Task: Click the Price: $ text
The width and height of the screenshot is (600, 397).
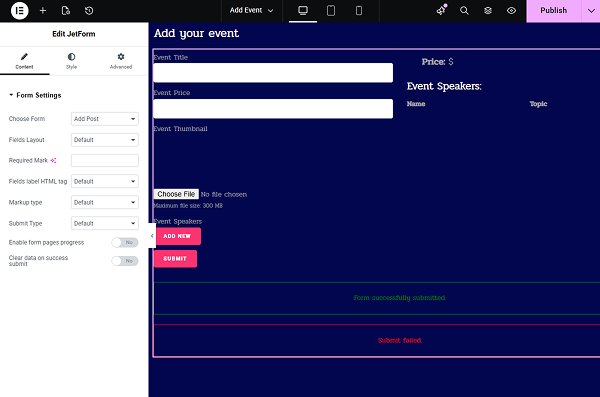Action: click(x=437, y=62)
